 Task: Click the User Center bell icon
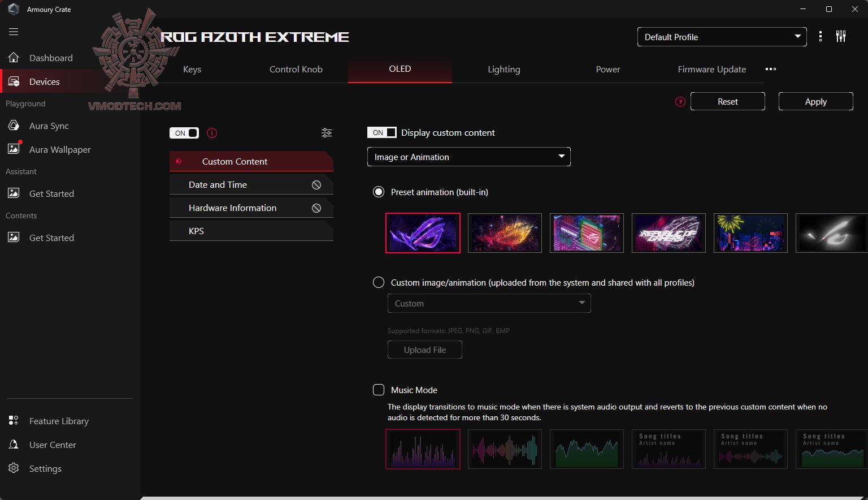pos(14,445)
